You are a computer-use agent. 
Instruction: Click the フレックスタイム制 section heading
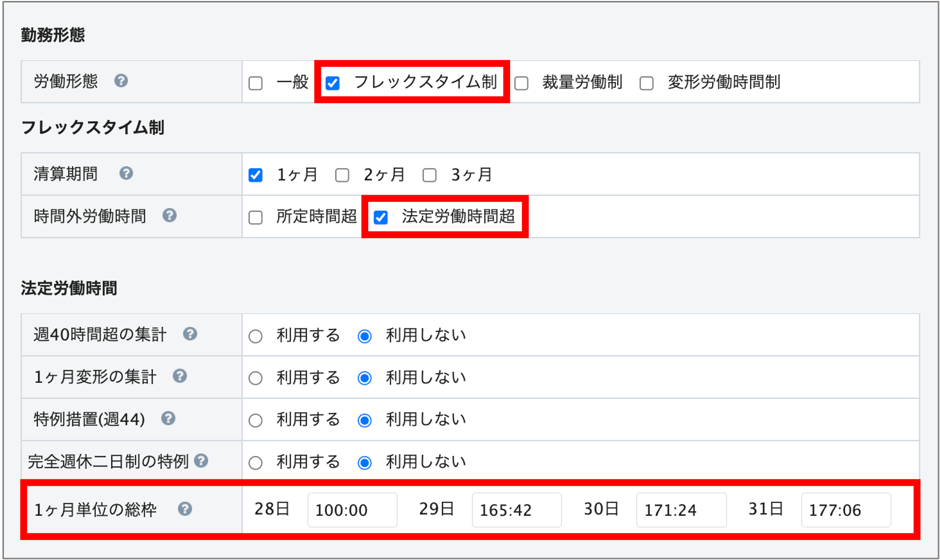93,127
